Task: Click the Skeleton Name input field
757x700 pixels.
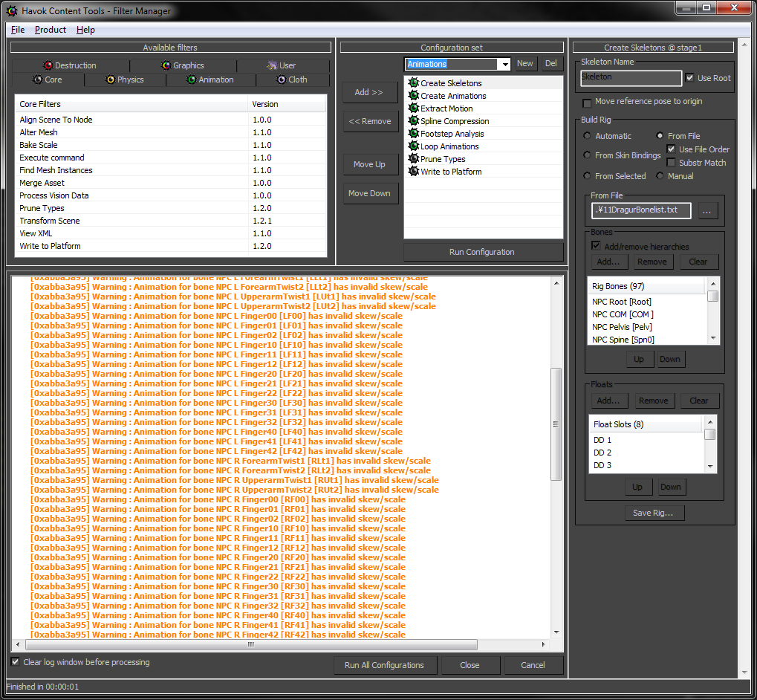Action: [631, 77]
